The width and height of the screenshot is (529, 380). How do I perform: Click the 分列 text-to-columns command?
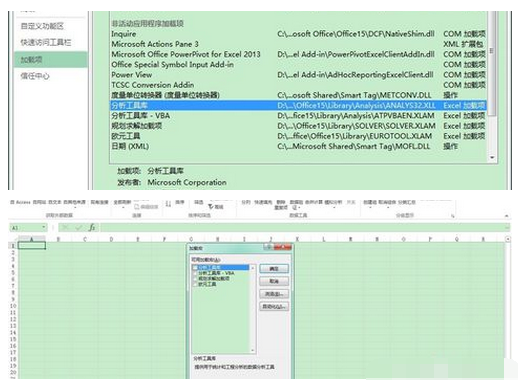coord(246,202)
